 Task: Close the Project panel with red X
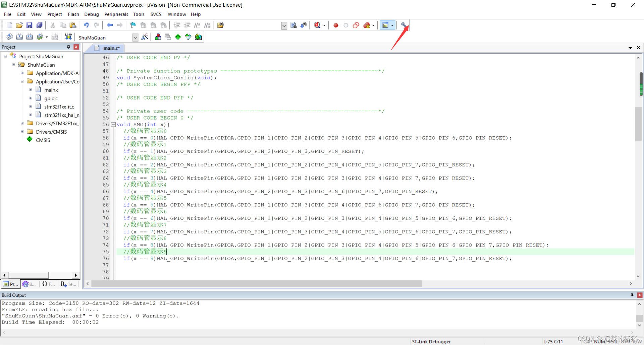click(x=76, y=47)
